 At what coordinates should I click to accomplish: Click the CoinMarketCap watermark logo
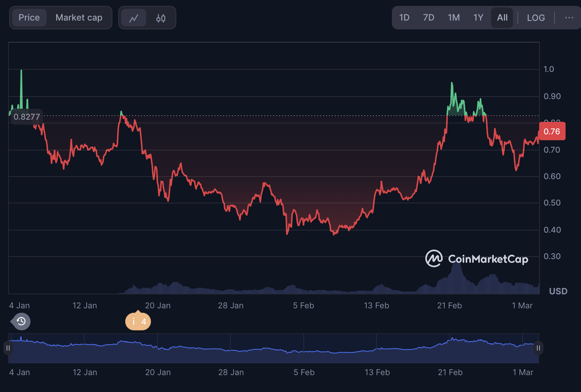click(477, 259)
